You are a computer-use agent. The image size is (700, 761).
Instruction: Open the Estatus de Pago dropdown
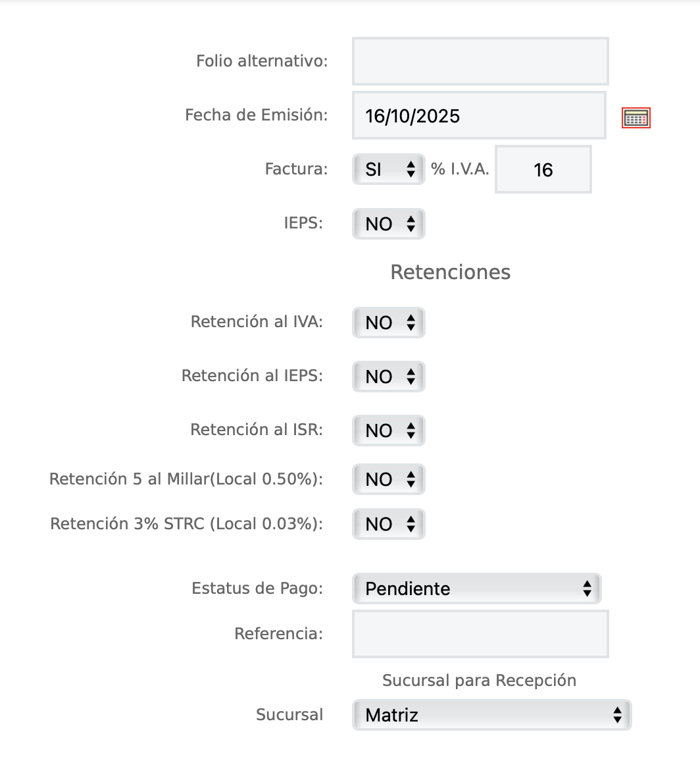coord(477,589)
